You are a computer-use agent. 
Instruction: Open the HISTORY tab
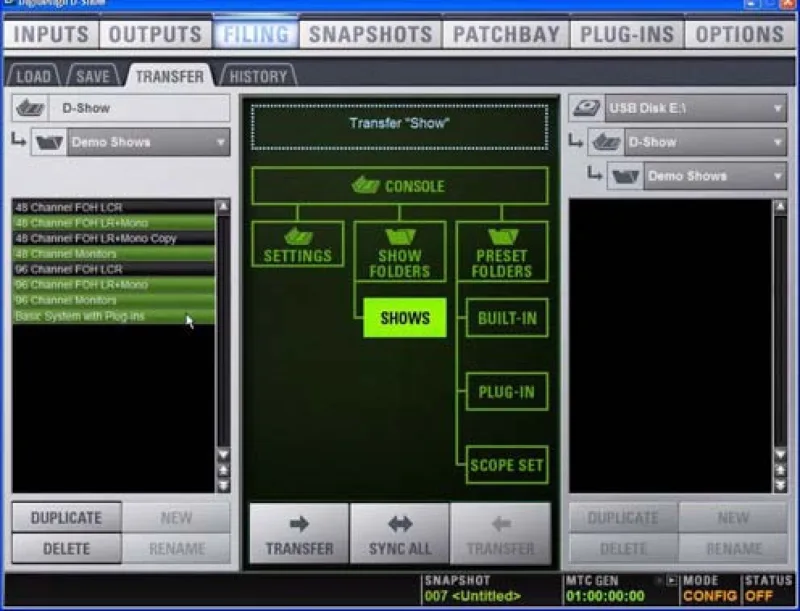(x=258, y=77)
